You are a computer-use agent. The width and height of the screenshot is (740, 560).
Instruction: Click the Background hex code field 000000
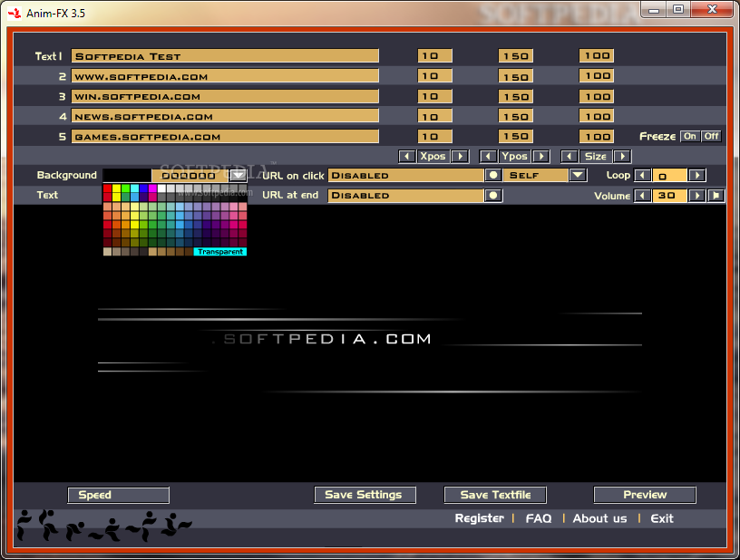click(190, 176)
